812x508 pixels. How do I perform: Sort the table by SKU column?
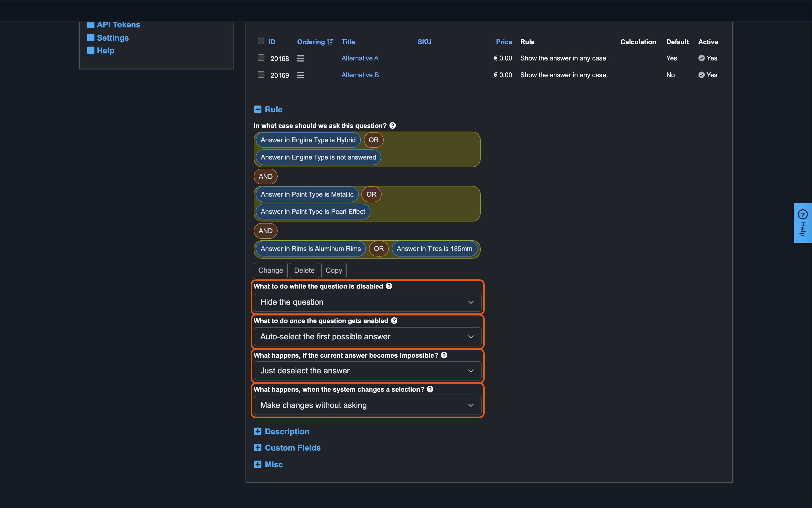click(425, 42)
